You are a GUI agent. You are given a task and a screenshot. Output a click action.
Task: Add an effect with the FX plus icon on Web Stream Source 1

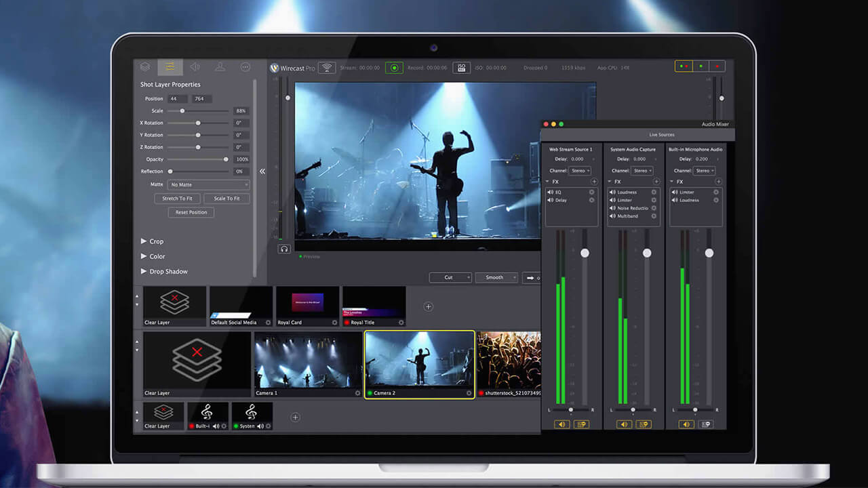pyautogui.click(x=594, y=182)
